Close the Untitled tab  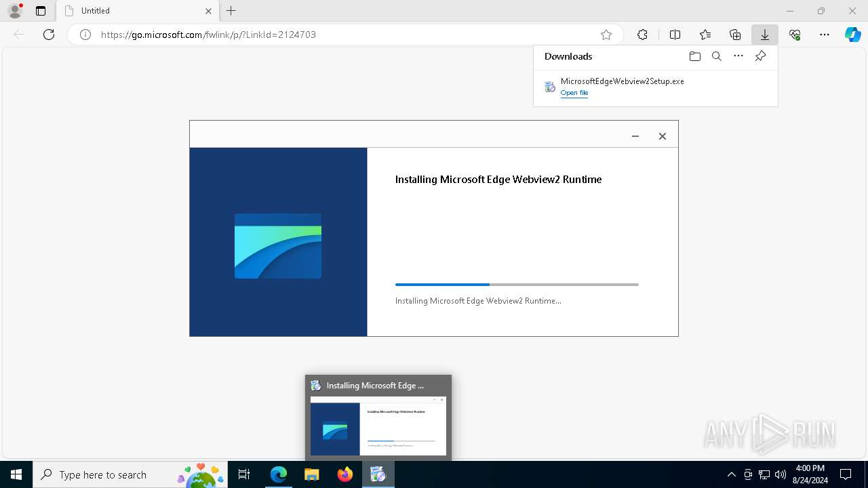coord(208,11)
